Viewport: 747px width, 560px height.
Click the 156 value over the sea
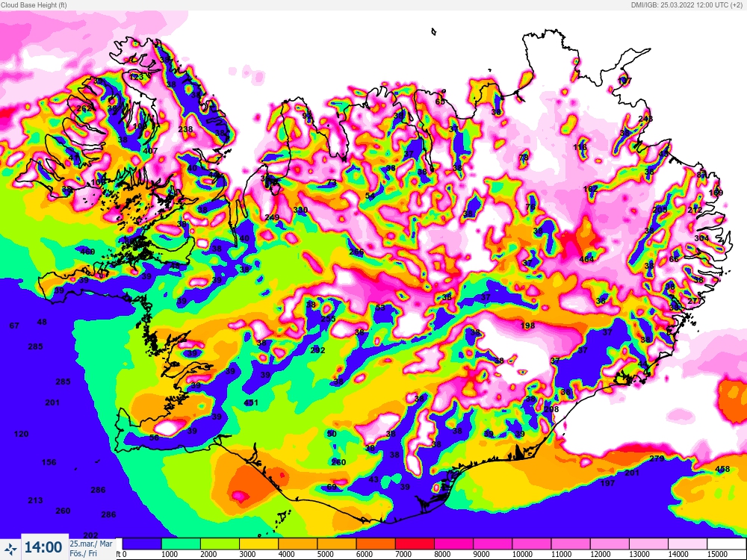(49, 462)
